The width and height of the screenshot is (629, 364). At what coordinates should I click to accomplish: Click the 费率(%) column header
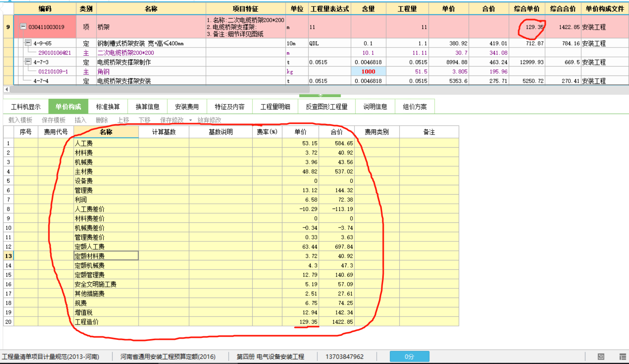267,132
